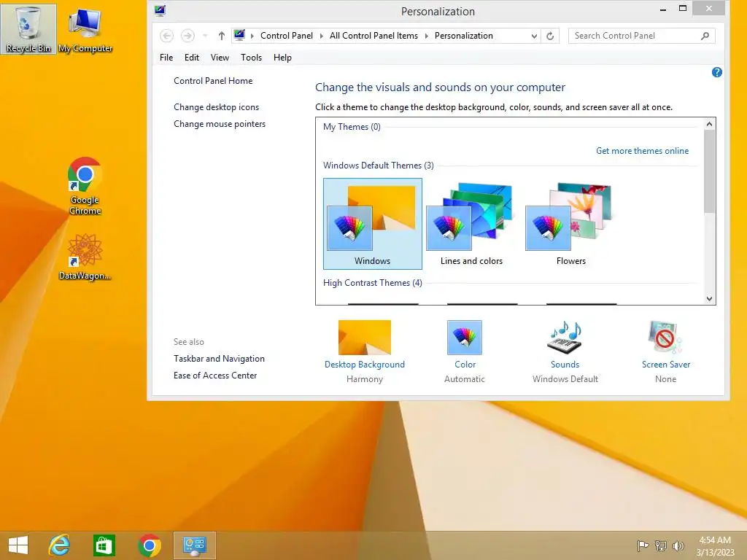This screenshot has width=747, height=560.
Task: Open the DataWagon desktop shortcut
Action: [85, 257]
